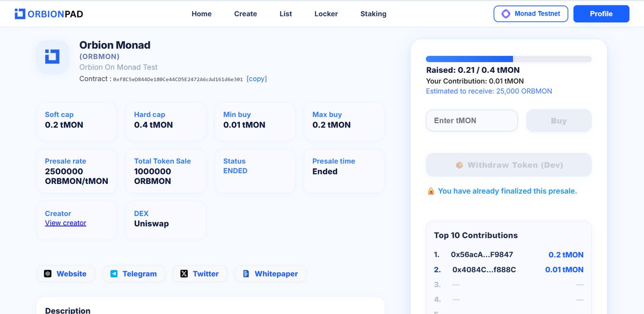Click the (ORBMON) ticker text
Image resolution: width=644 pixels, height=314 pixels.
click(99, 56)
